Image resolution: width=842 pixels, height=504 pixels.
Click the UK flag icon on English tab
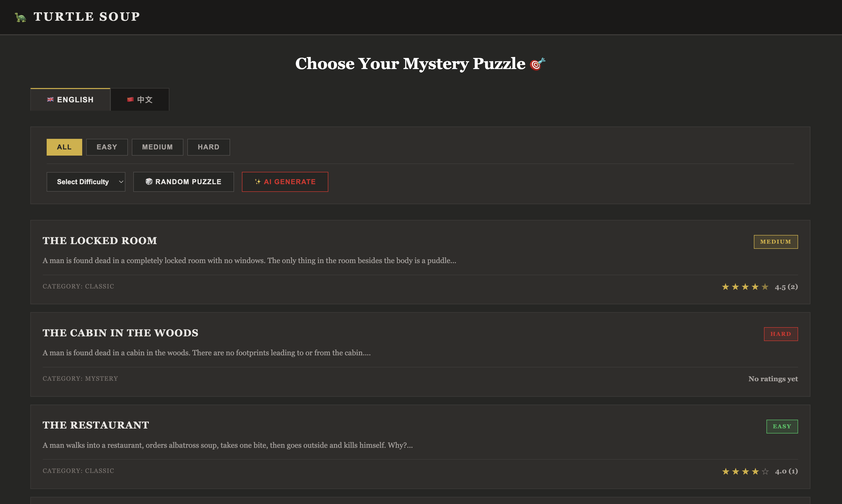pos(50,100)
